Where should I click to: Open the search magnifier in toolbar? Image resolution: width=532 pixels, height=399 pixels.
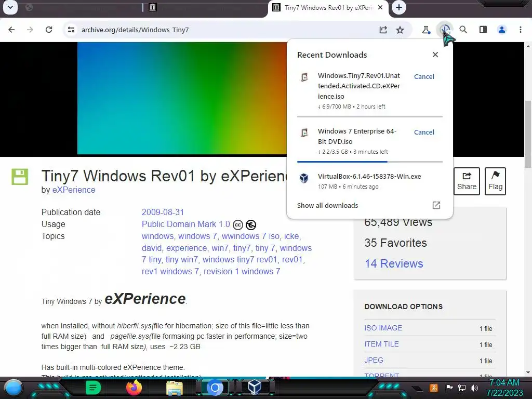[463, 30]
